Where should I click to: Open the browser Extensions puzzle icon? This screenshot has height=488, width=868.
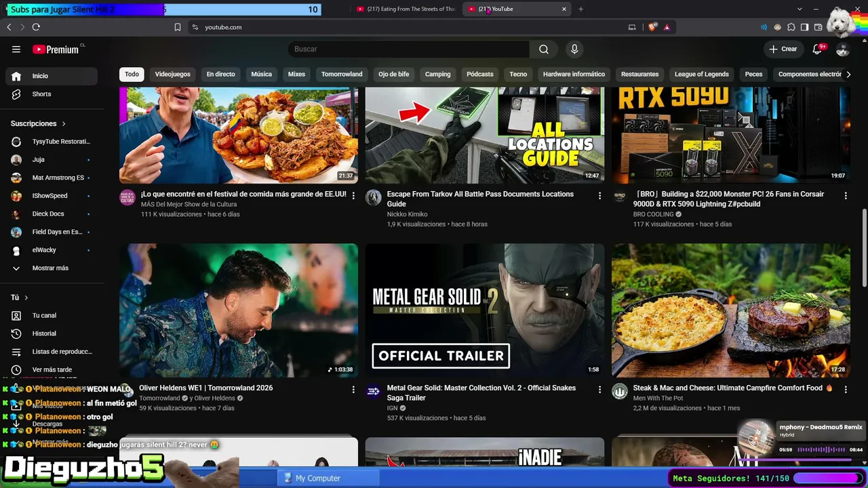[791, 27]
